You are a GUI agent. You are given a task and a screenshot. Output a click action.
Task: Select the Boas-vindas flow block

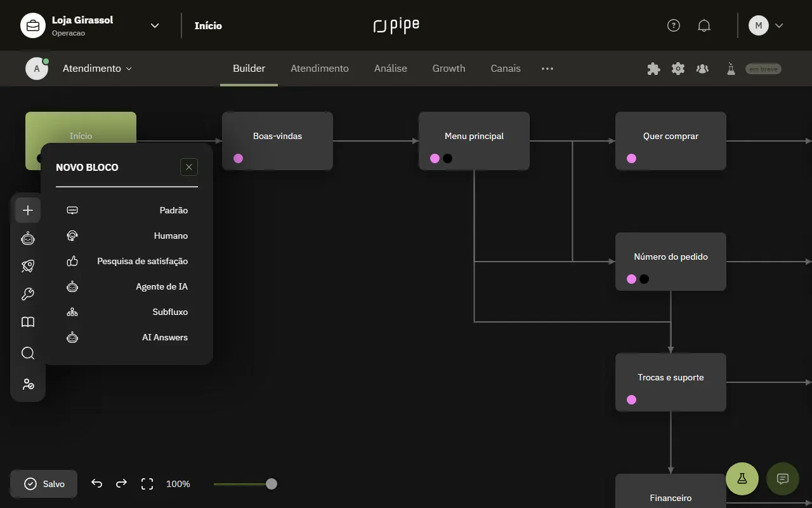click(277, 141)
